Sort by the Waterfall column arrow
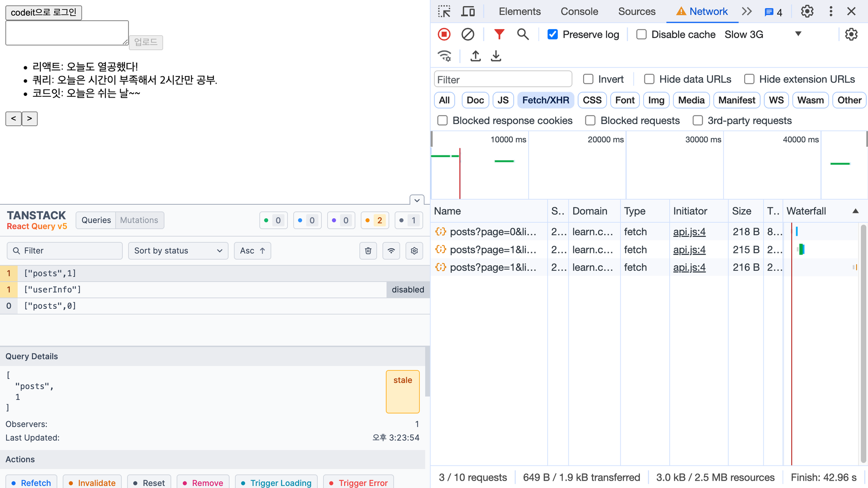Screen dimensions: 868x488 click(855, 211)
